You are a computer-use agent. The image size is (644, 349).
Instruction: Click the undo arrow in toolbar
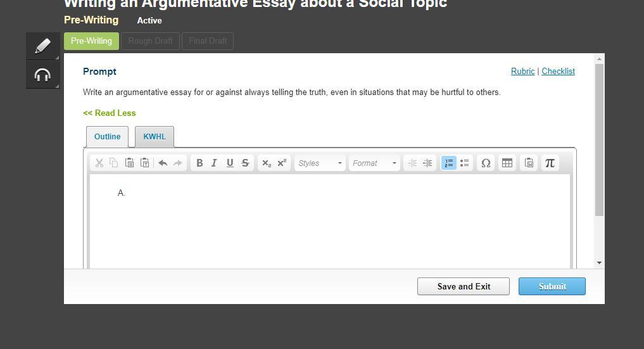[163, 163]
